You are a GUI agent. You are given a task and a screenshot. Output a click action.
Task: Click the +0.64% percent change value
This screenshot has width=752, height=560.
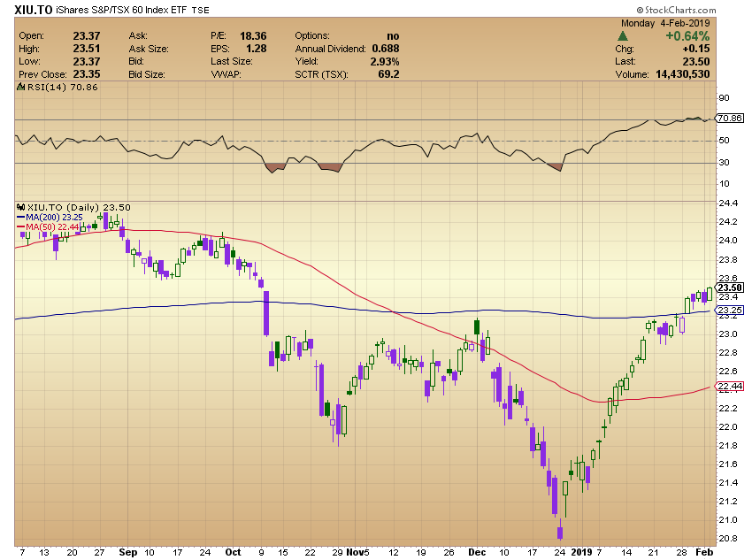(687, 36)
